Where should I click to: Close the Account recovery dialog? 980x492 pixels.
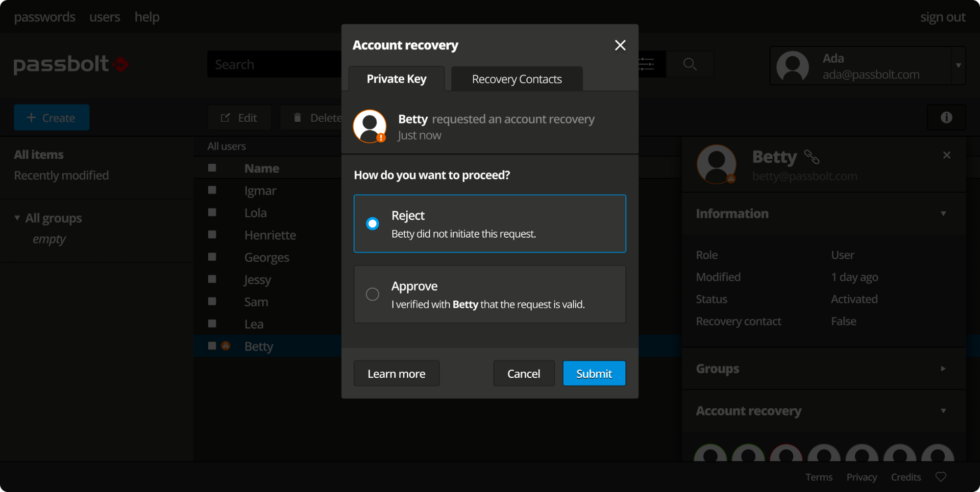(x=620, y=45)
